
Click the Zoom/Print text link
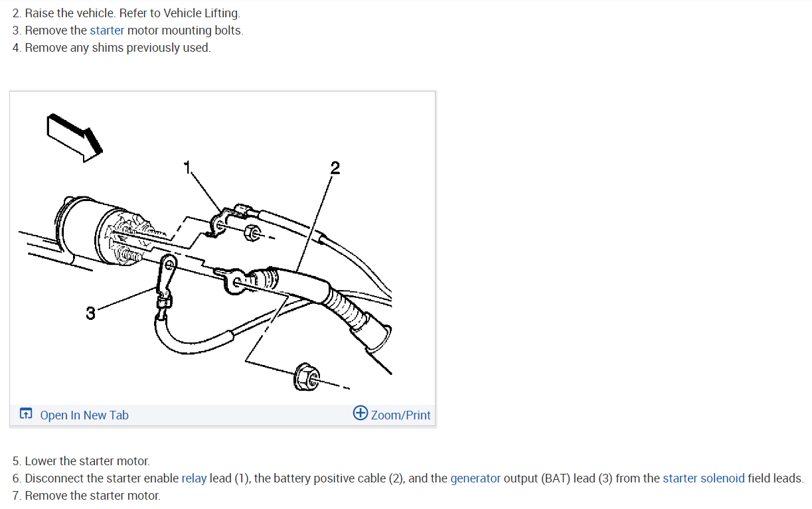click(x=400, y=415)
